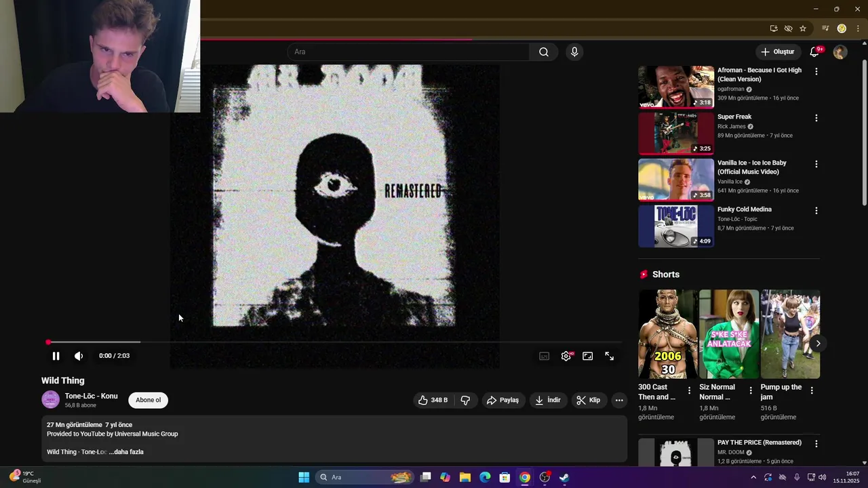This screenshot has height=488, width=868.
Task: Mute the video with speaker icon
Action: click(79, 356)
